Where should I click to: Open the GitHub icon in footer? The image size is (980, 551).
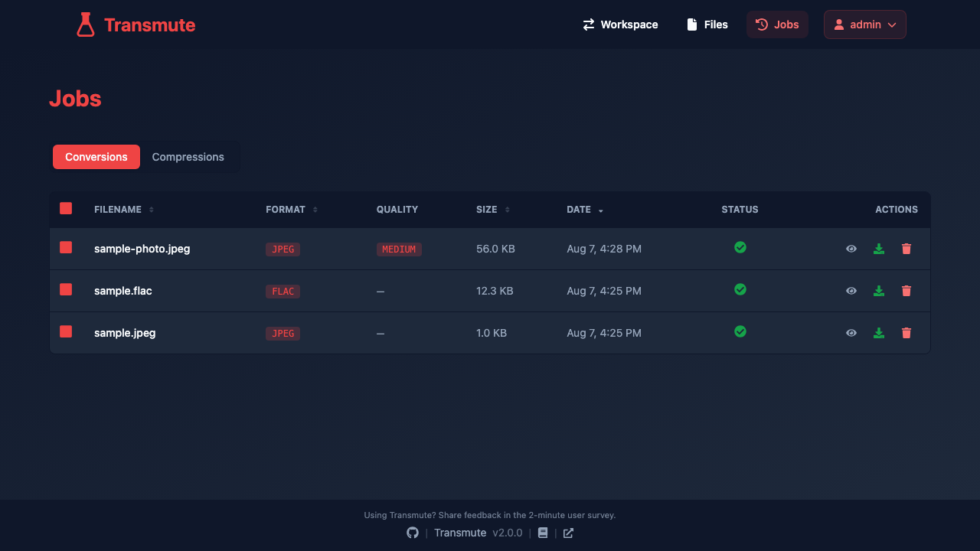click(413, 533)
